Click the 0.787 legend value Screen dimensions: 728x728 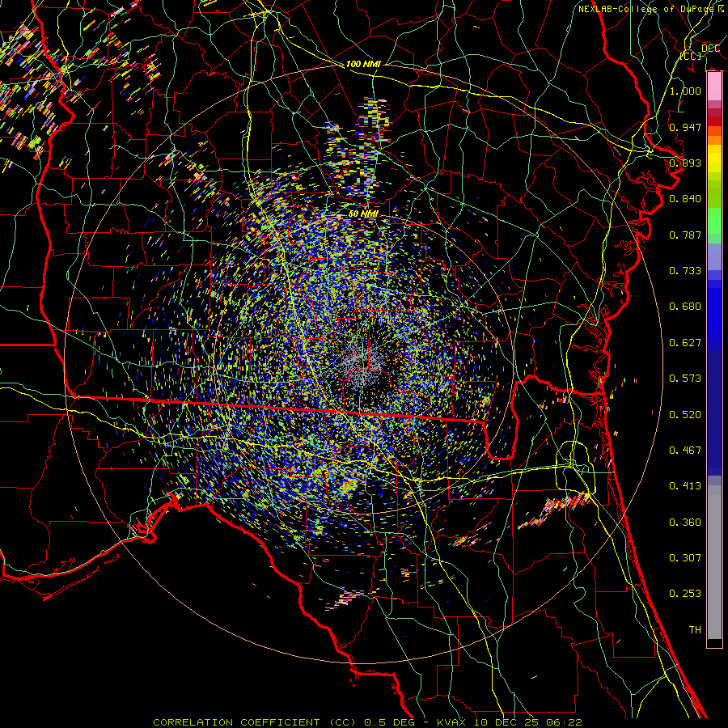click(x=685, y=235)
